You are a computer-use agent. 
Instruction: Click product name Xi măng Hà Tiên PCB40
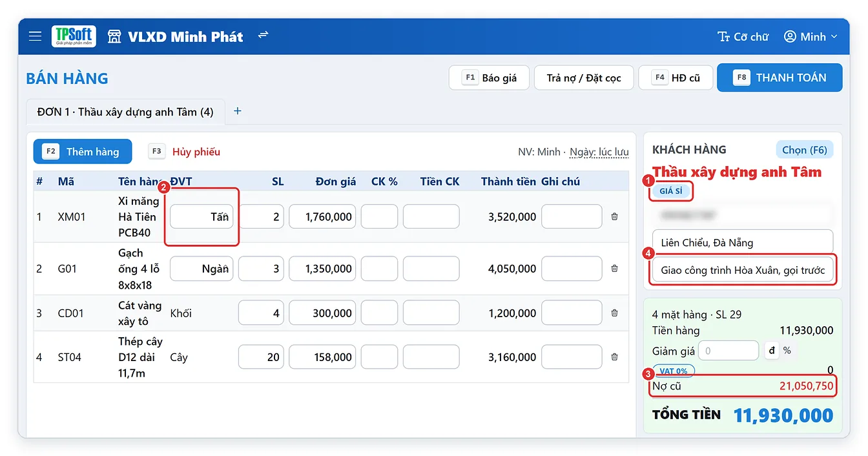[138, 217]
